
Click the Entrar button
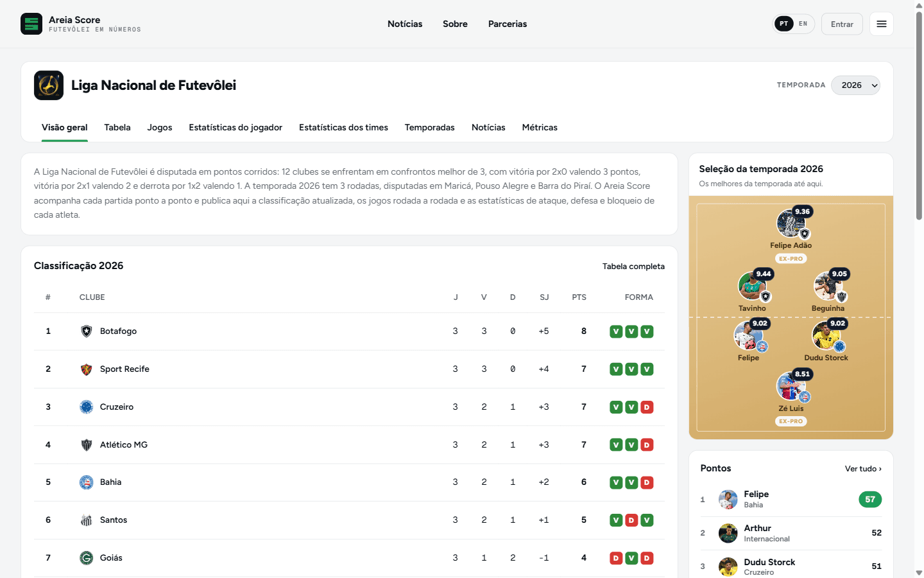842,24
